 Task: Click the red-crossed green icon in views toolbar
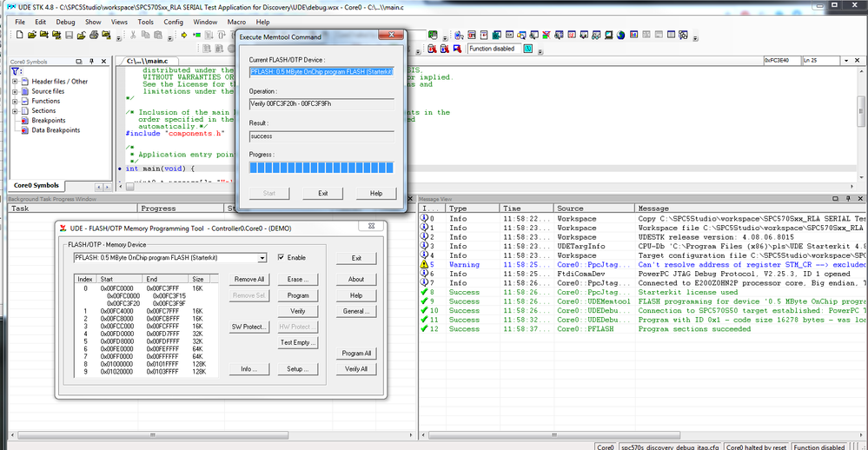547,35
